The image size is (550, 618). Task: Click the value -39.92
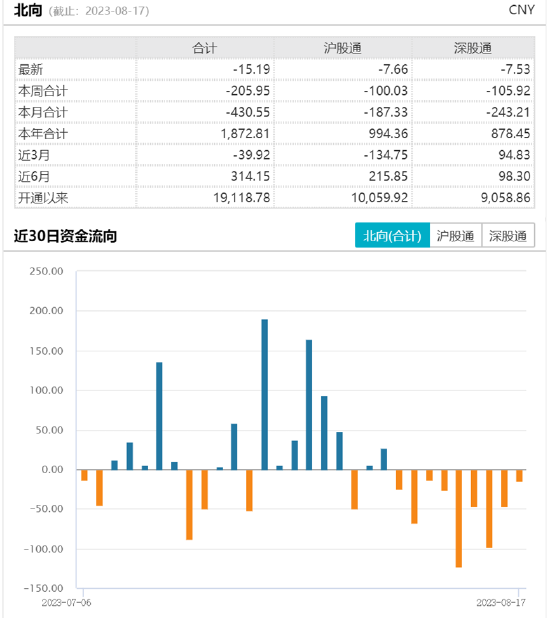pos(251,154)
